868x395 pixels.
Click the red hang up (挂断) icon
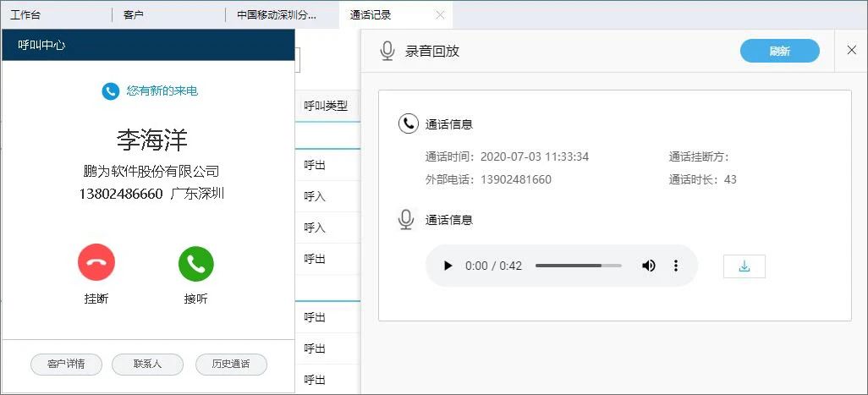[96, 264]
